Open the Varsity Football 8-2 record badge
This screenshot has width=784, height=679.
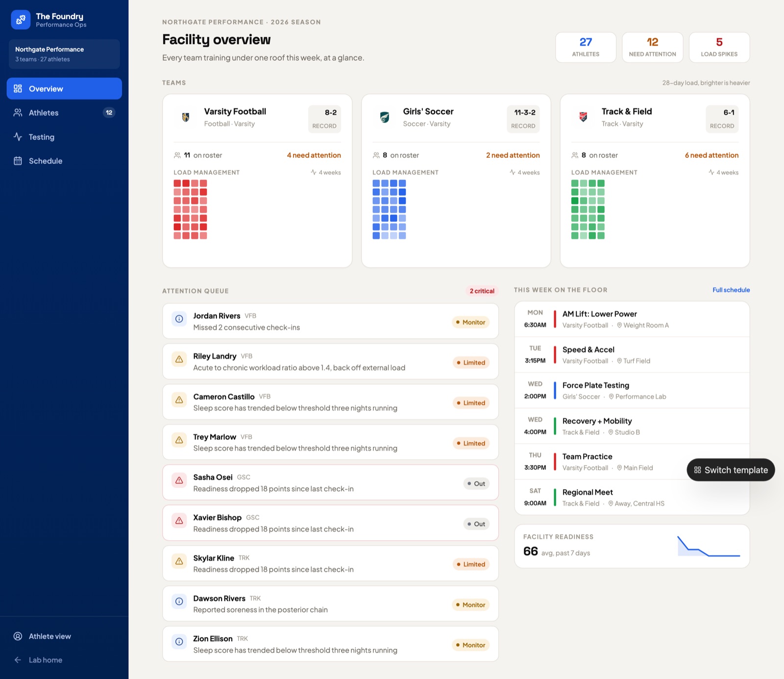[x=324, y=119]
